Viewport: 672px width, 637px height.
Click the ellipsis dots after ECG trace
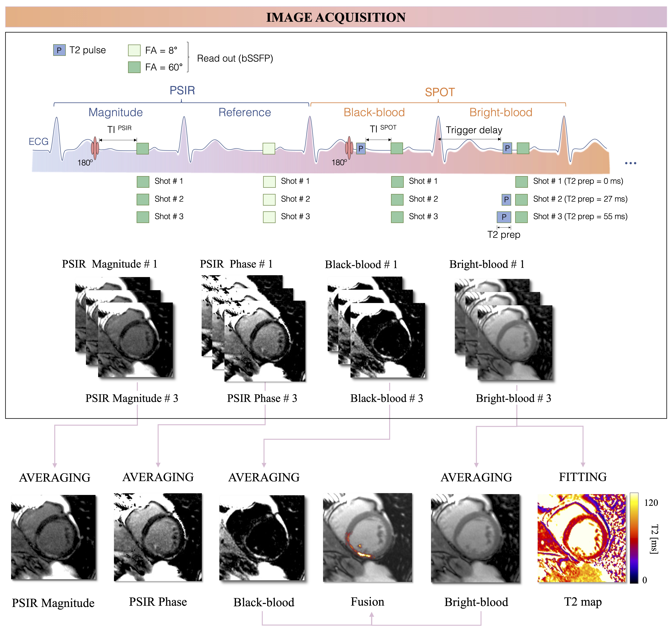click(631, 163)
